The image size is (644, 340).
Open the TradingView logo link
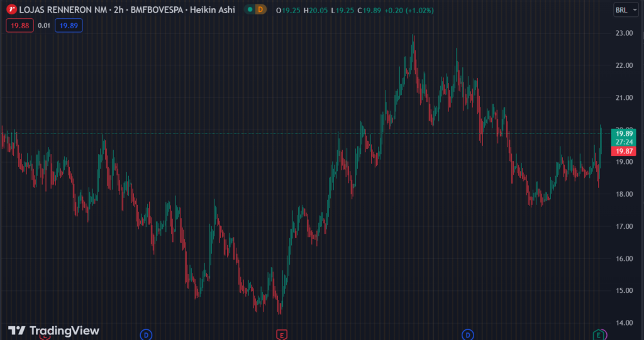(x=54, y=330)
